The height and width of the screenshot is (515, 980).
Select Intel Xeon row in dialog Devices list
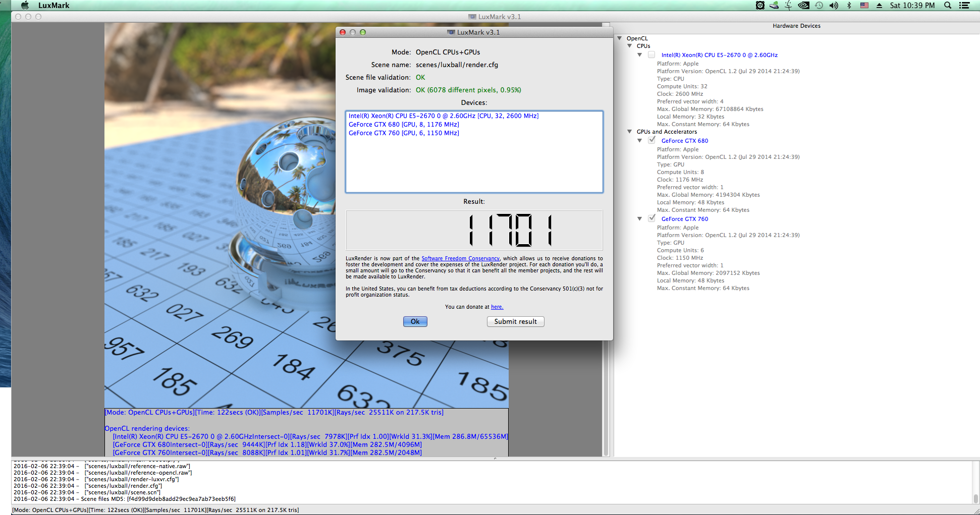[x=444, y=116]
